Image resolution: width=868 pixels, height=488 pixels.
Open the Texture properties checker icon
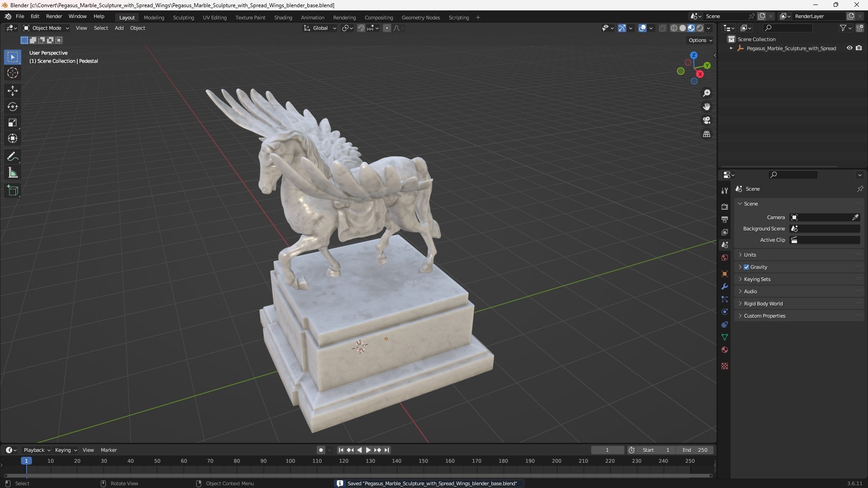tap(725, 366)
